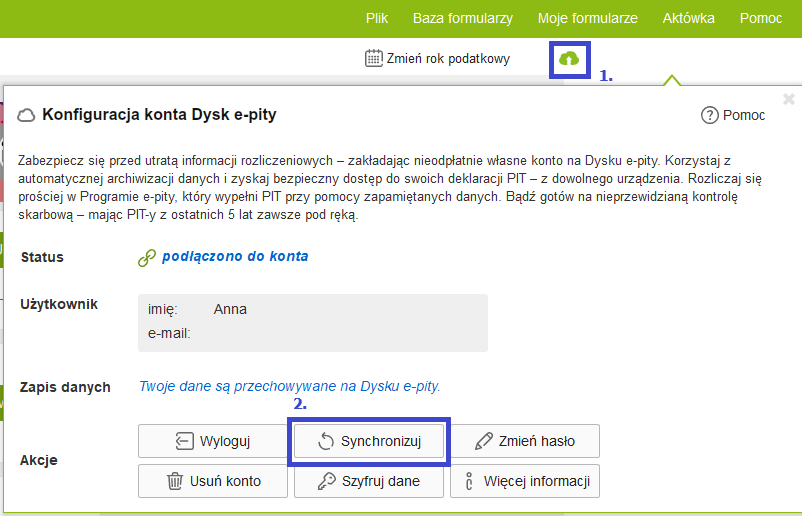Screen dimensions: 802x516
Task: Click the Zmień hasło button
Action: click(x=524, y=441)
